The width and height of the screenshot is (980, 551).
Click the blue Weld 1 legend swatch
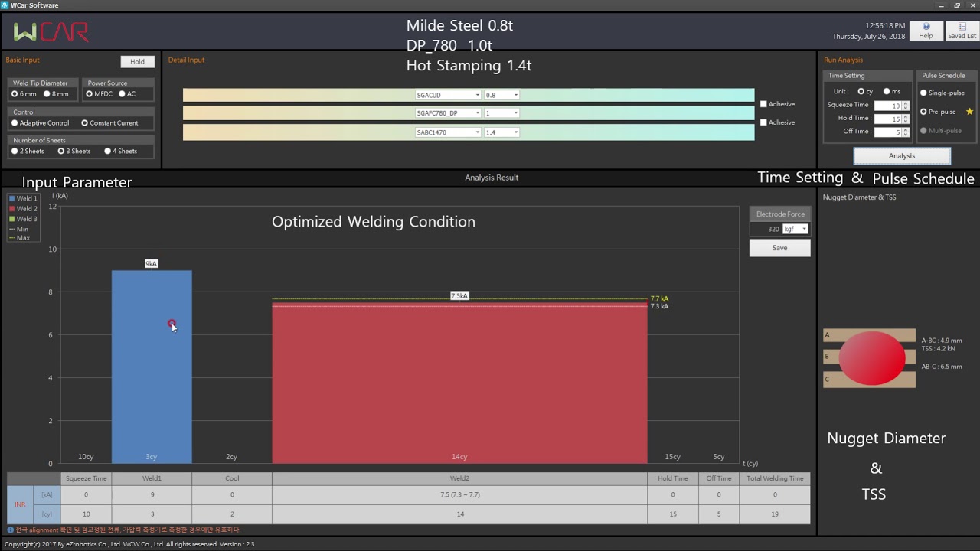[x=11, y=199]
